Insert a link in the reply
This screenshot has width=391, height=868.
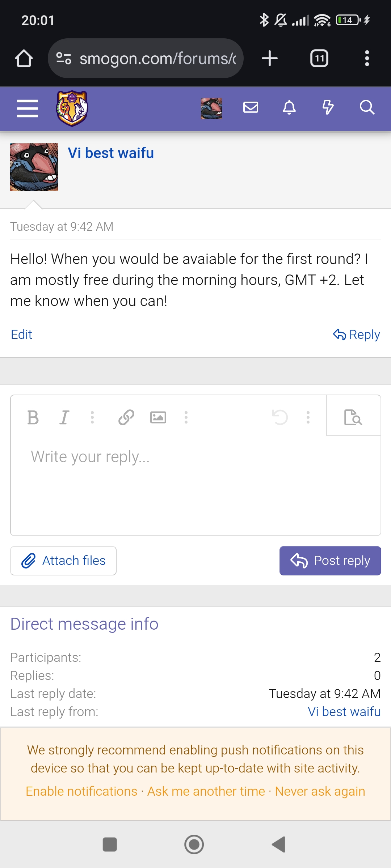coord(126,418)
